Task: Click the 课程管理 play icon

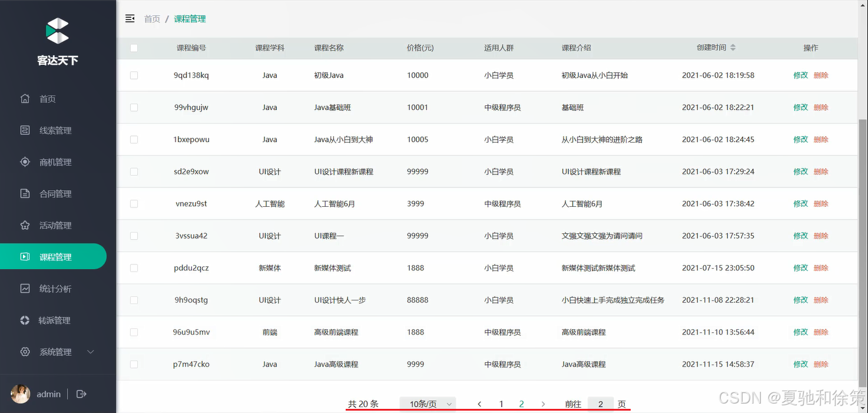Action: (25, 257)
